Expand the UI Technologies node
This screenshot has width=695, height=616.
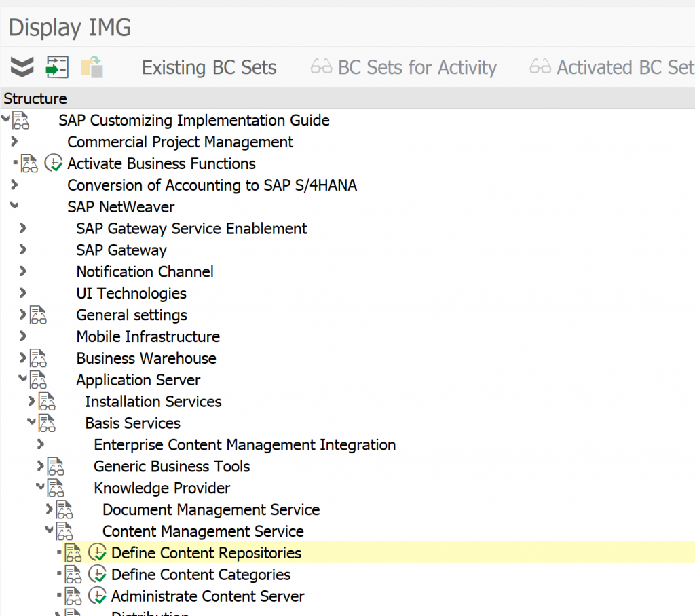pos(23,293)
